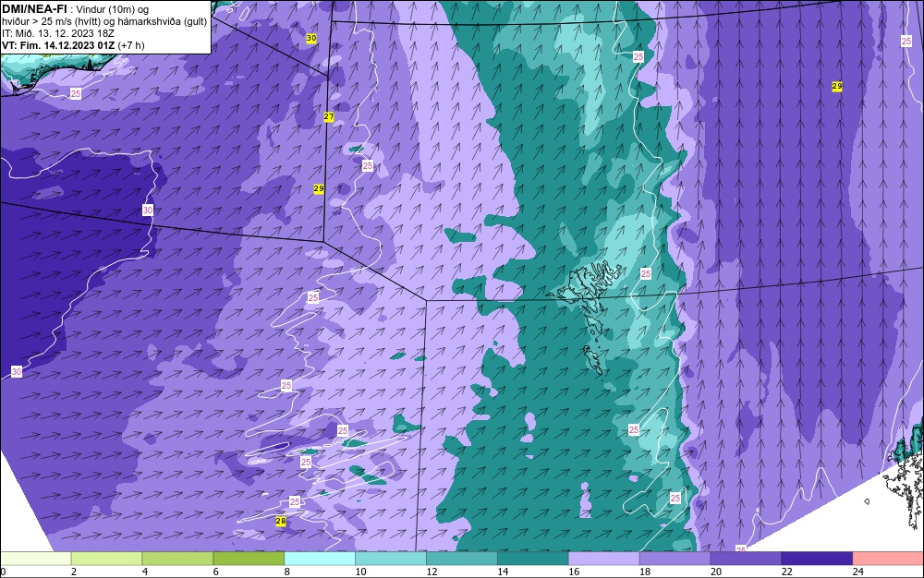
Task: Click the 'IT: Mið. 13. 12. 2023 18Z' line
Action: point(57,33)
